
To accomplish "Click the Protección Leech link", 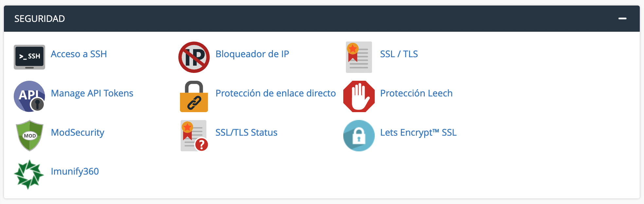I will (416, 93).
